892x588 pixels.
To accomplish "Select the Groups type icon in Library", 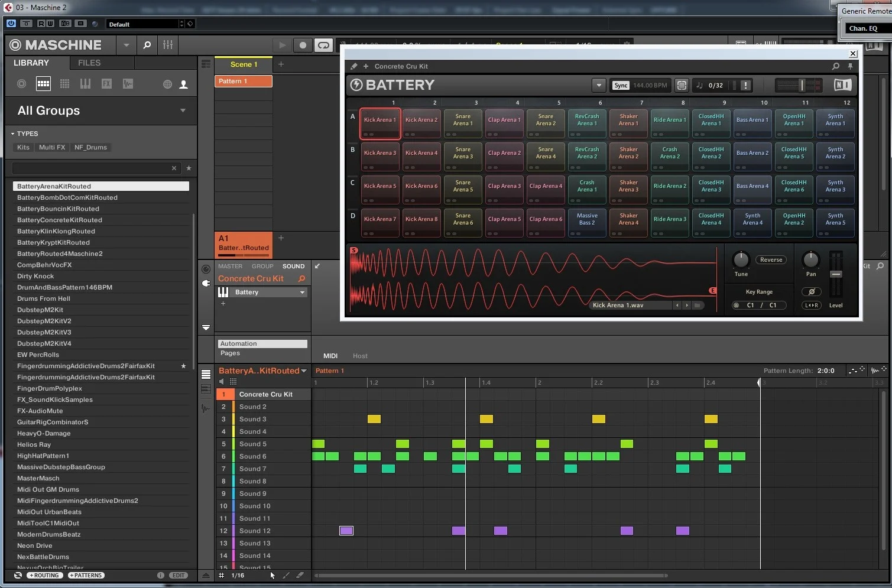I will coord(43,84).
